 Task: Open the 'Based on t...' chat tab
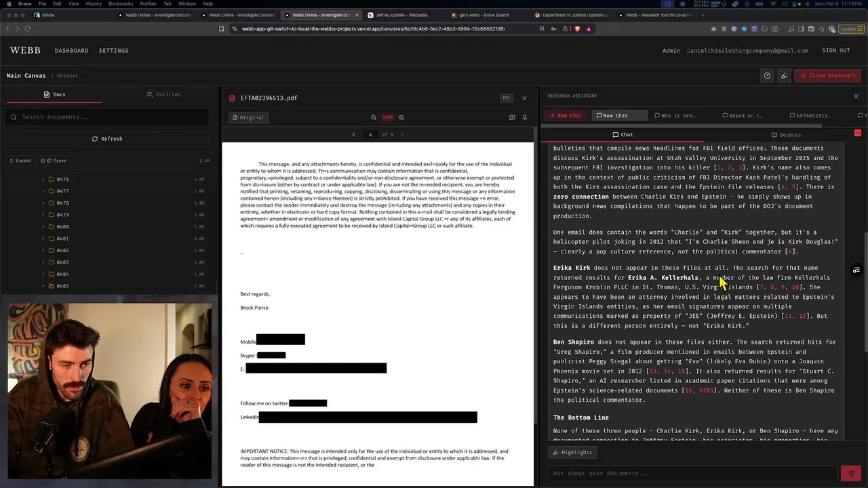point(743,115)
